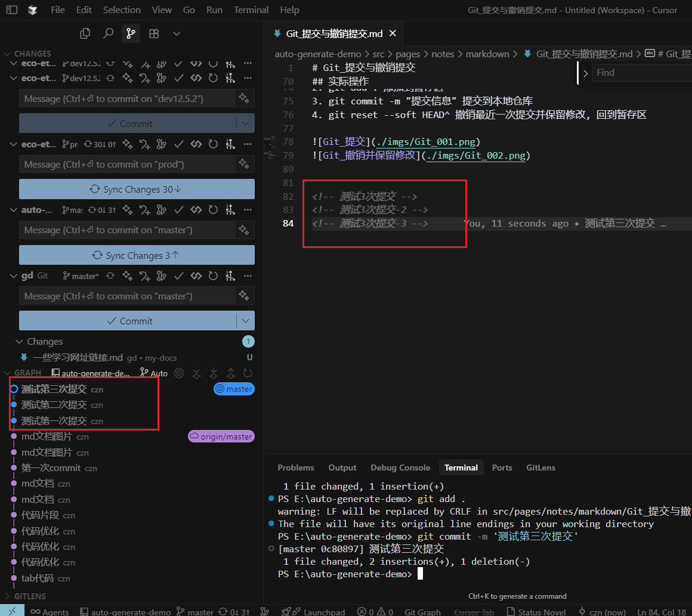Switch to the Debug Console tab

click(400, 468)
